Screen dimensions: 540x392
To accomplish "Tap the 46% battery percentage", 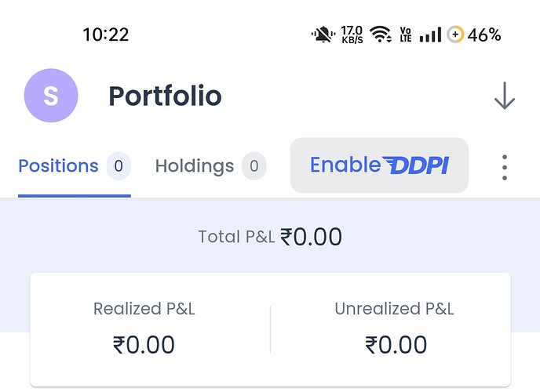I will (x=483, y=34).
